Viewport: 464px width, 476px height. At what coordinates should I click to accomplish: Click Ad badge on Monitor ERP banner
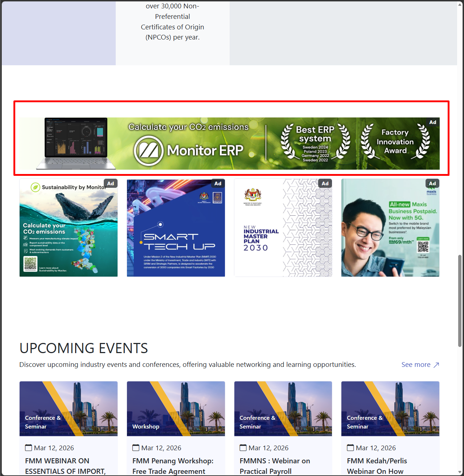tap(433, 122)
